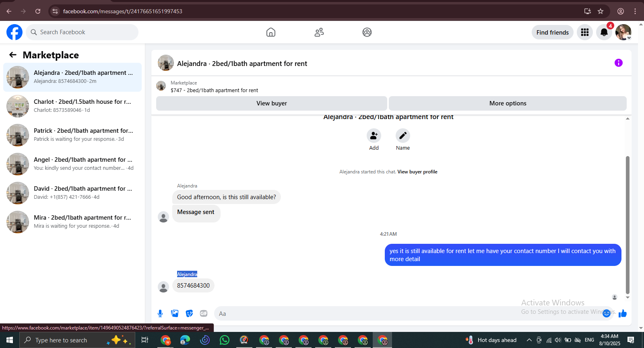
Task: Send a thumbs-up like
Action: (x=623, y=313)
